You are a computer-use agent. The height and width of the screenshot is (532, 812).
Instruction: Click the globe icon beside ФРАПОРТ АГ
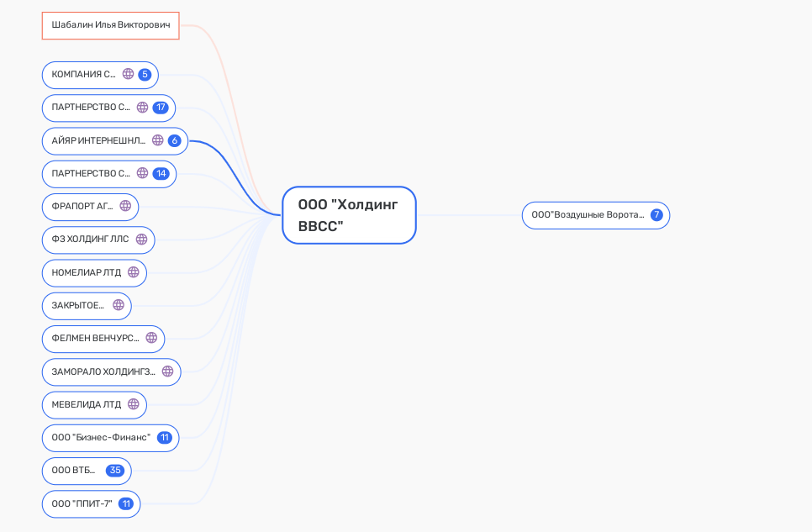point(125,206)
